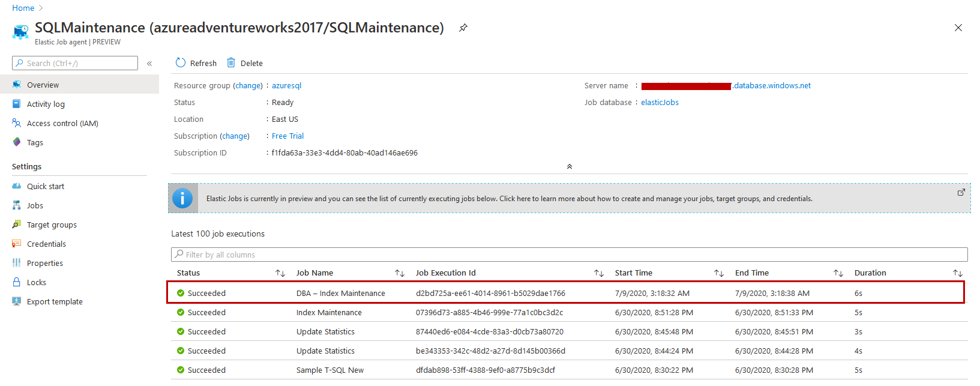Open the Credentials settings page
The width and height of the screenshot is (980, 386).
(46, 244)
